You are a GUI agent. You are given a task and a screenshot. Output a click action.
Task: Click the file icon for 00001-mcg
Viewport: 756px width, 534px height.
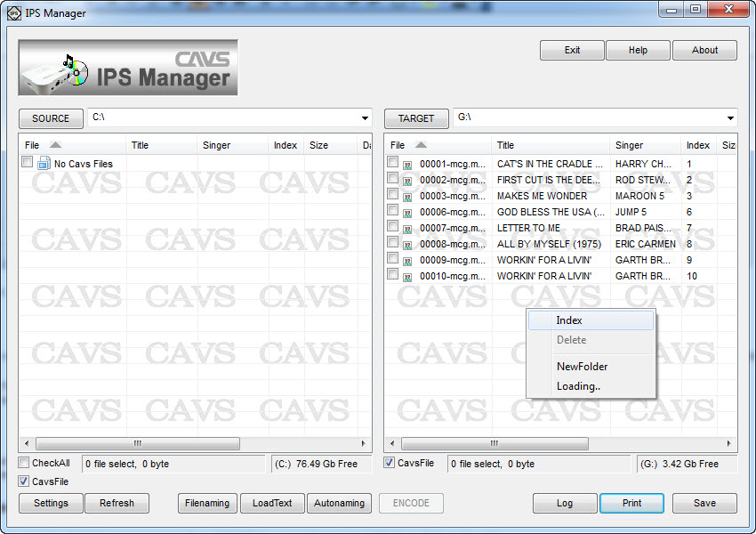pyautogui.click(x=407, y=165)
